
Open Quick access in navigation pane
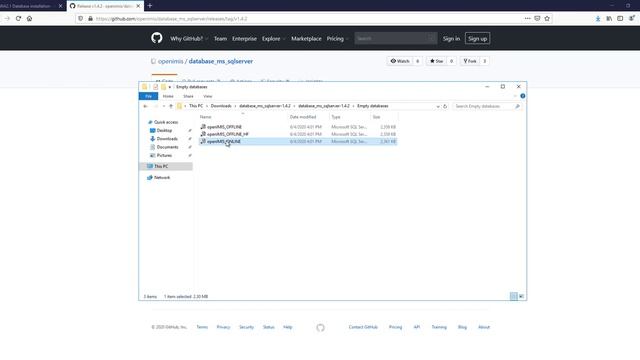(x=166, y=122)
